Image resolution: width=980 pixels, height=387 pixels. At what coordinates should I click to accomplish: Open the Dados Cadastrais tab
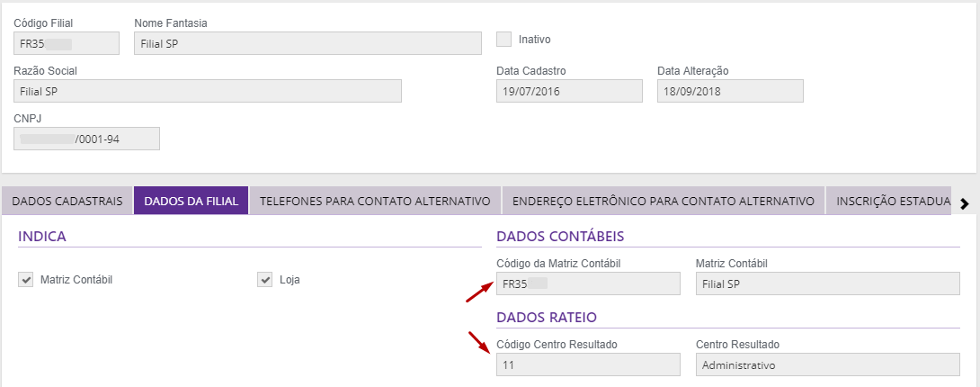tap(67, 201)
